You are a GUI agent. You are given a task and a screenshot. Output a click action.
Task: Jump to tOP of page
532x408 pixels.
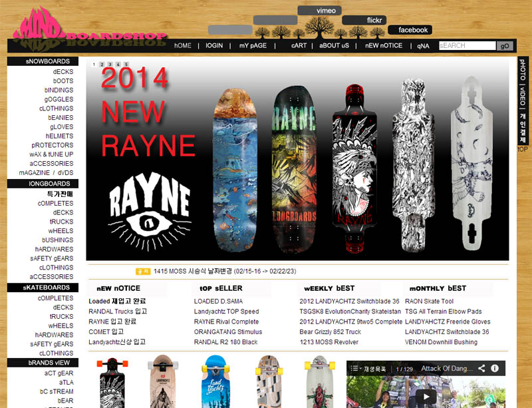(x=523, y=149)
